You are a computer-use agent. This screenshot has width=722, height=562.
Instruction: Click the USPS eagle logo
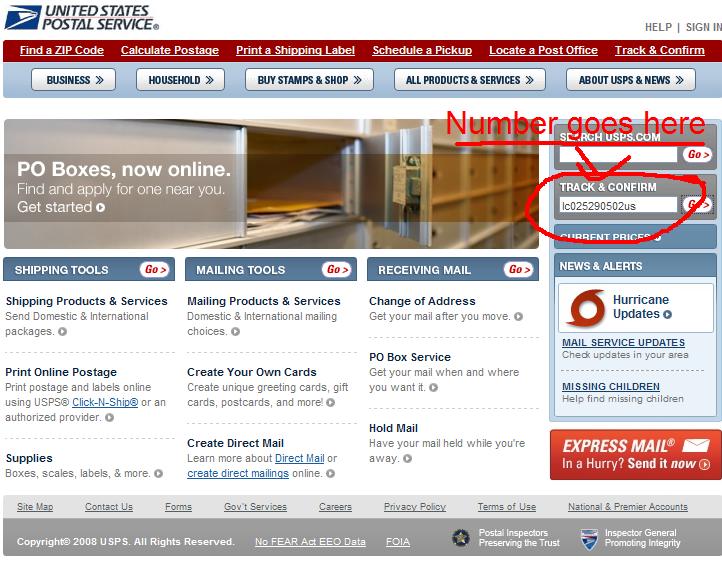[x=22, y=17]
